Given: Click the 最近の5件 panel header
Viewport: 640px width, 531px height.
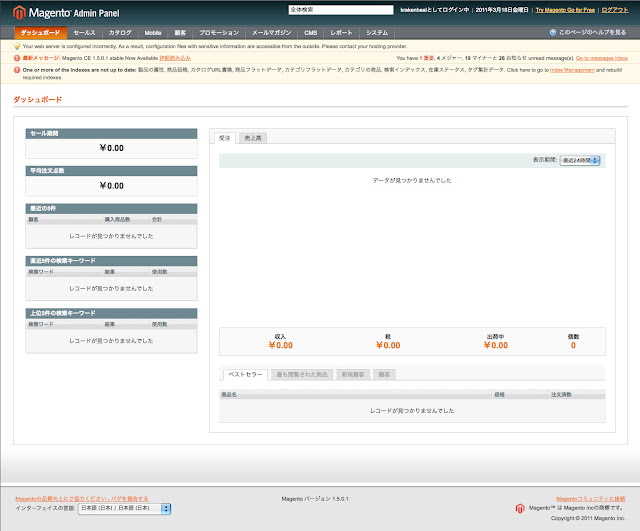Looking at the screenshot, I should click(111, 209).
